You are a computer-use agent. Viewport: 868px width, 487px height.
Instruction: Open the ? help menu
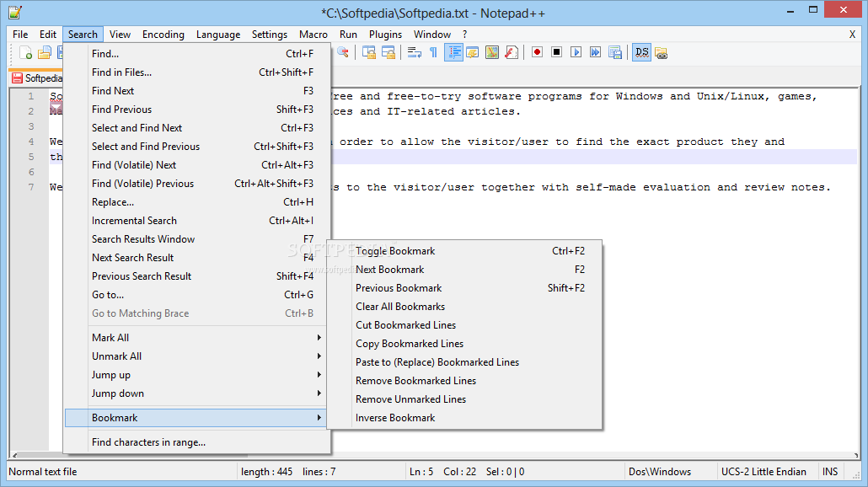coord(465,35)
